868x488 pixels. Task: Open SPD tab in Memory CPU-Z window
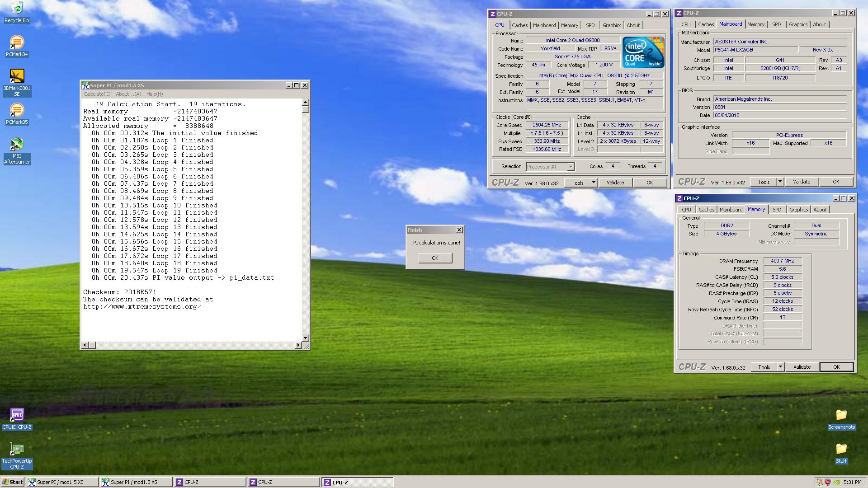(777, 210)
